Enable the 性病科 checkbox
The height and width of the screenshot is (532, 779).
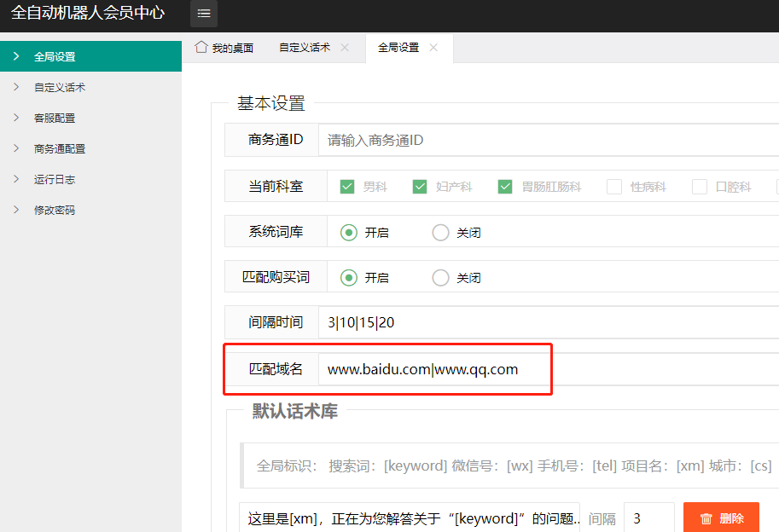614,187
